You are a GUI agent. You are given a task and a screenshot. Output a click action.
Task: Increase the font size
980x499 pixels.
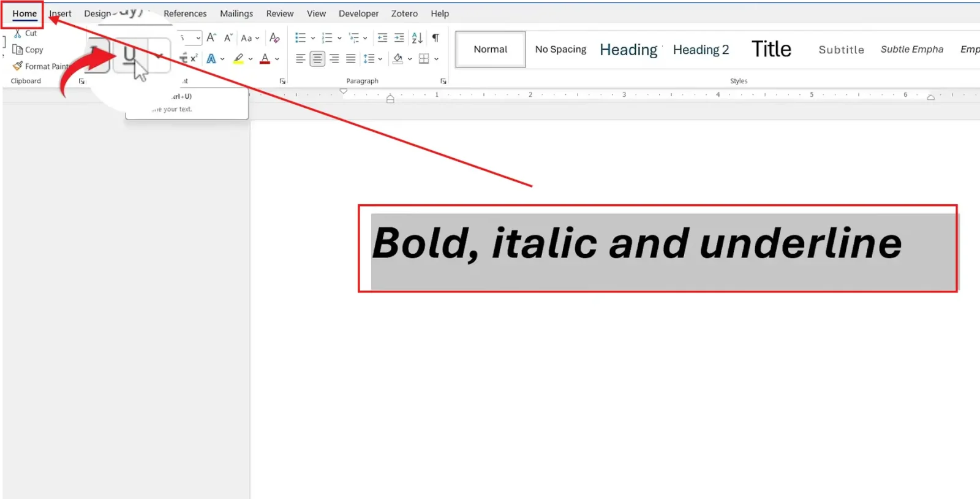tap(211, 38)
